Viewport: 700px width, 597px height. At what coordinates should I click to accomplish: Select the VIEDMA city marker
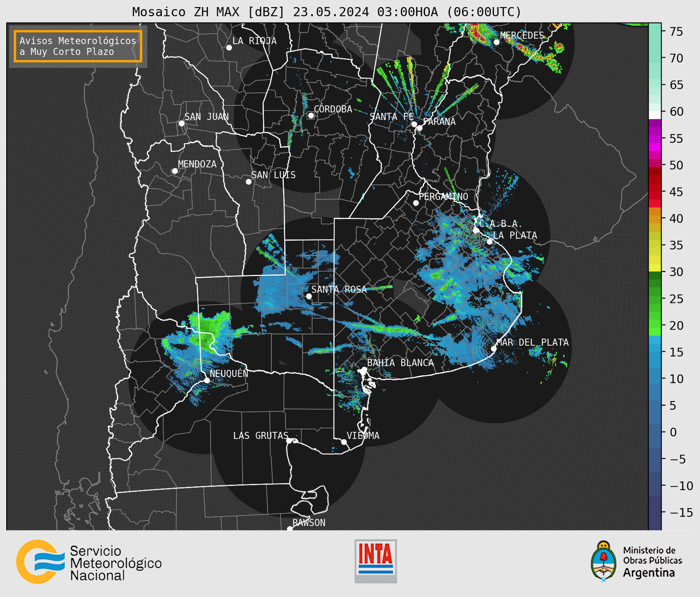click(344, 442)
